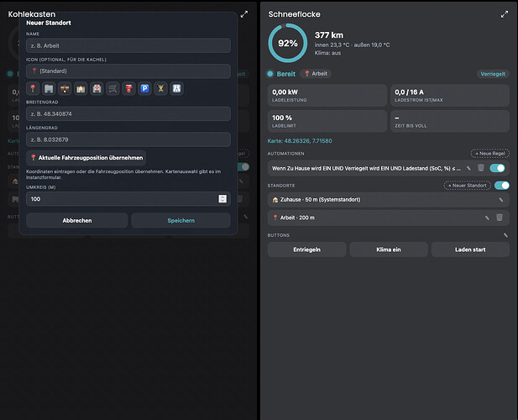The width and height of the screenshot is (518, 420).
Task: Edit the Zuhause location with pencil icon
Action: pos(501,200)
